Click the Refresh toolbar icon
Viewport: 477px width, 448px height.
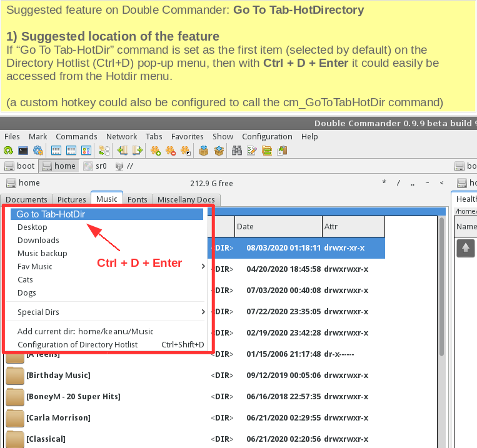[9, 151]
